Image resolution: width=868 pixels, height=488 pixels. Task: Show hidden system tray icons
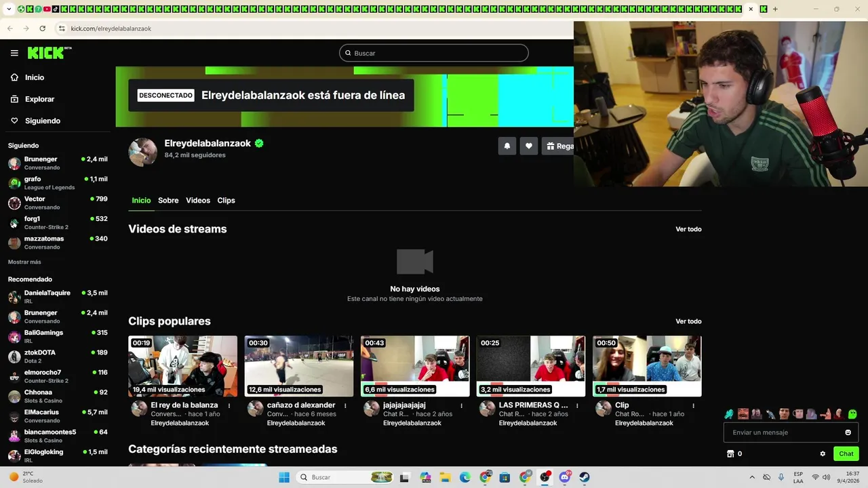(x=751, y=477)
